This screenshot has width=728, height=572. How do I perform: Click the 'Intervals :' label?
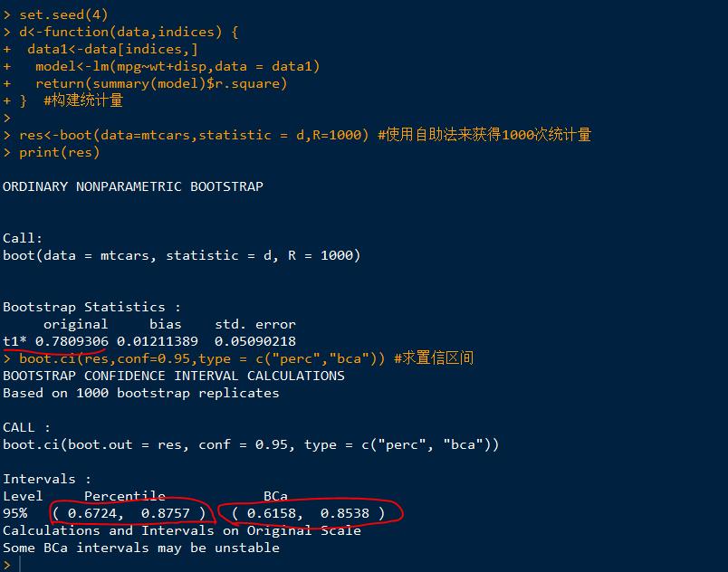click(47, 479)
